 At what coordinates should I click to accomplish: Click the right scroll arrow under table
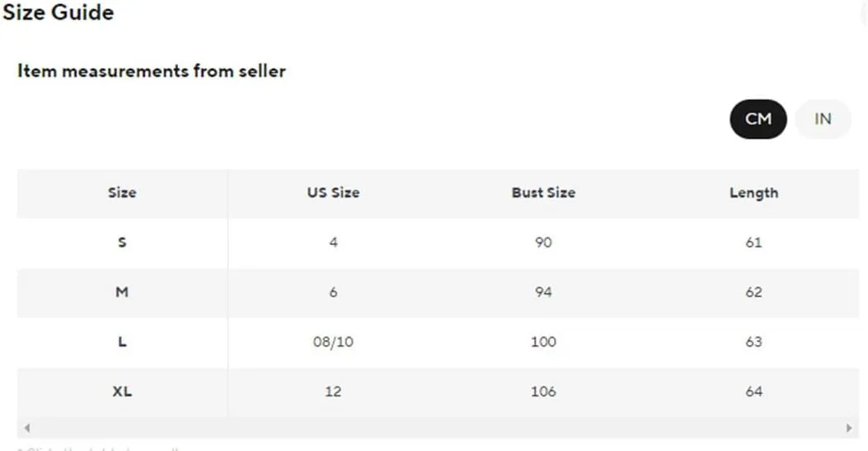coord(849,428)
